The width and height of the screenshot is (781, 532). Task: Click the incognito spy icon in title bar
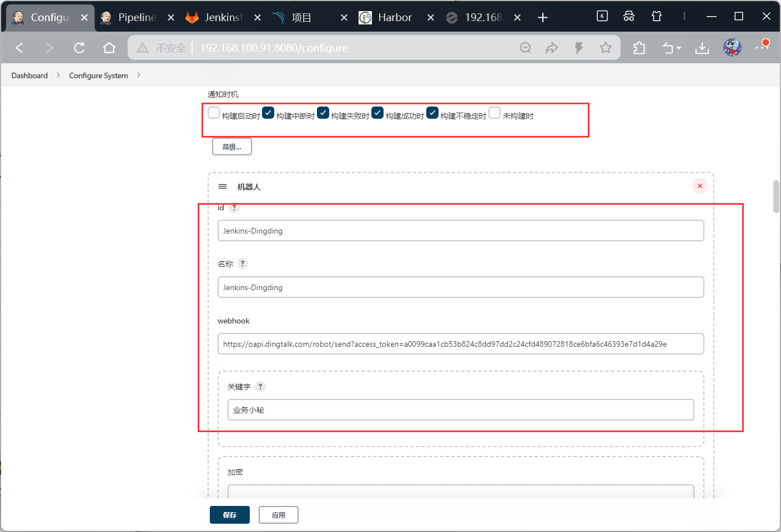click(629, 16)
